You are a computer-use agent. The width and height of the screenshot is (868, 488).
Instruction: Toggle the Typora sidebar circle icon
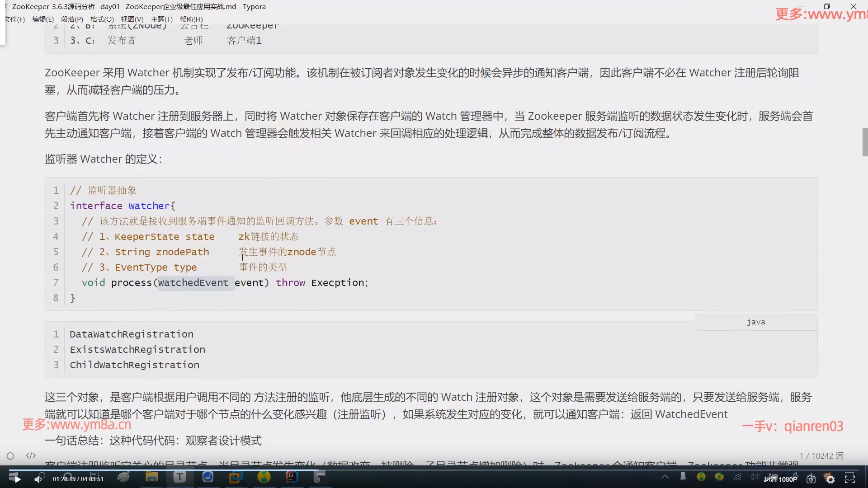click(10, 456)
